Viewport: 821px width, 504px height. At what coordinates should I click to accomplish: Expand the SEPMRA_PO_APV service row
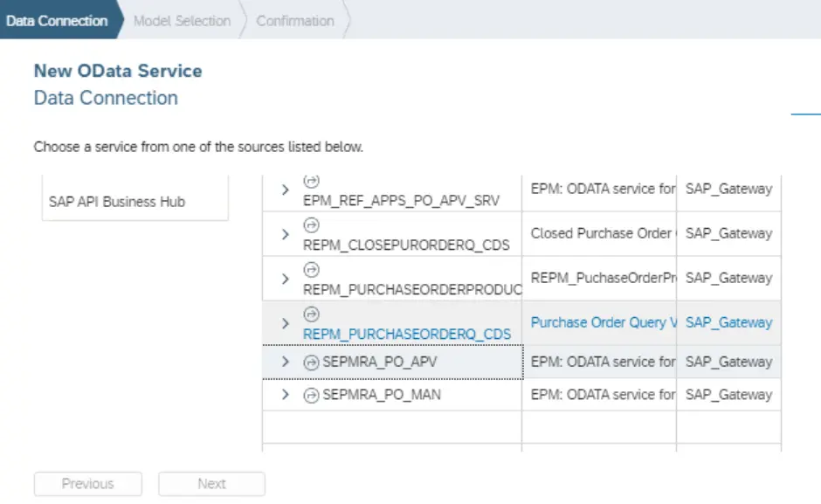point(285,362)
